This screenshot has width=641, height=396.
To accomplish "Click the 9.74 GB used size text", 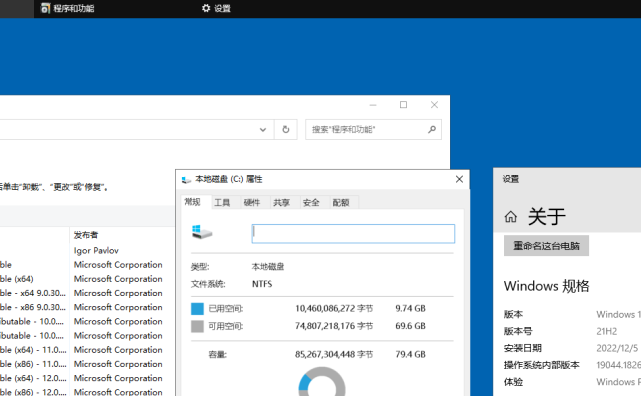I will click(410, 309).
